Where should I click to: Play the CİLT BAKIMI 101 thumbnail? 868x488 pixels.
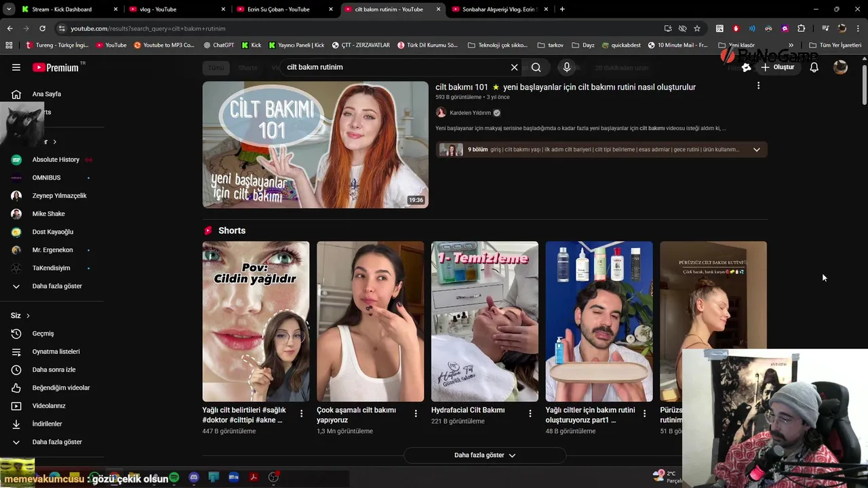pos(315,144)
